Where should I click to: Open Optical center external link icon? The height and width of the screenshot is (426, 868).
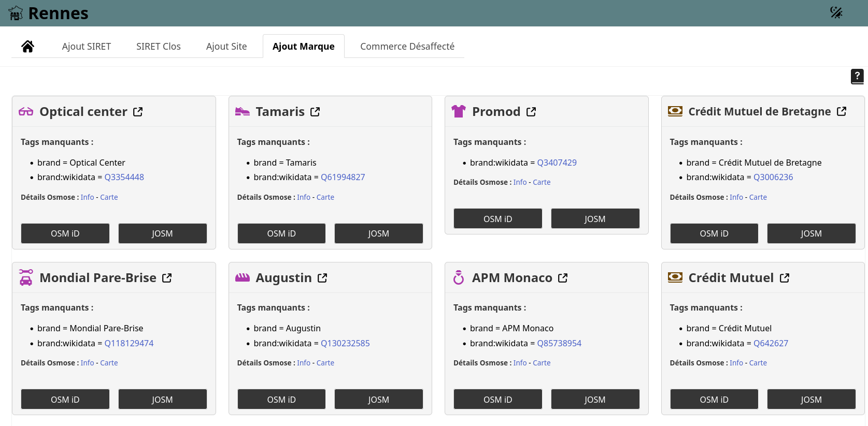pyautogui.click(x=138, y=112)
